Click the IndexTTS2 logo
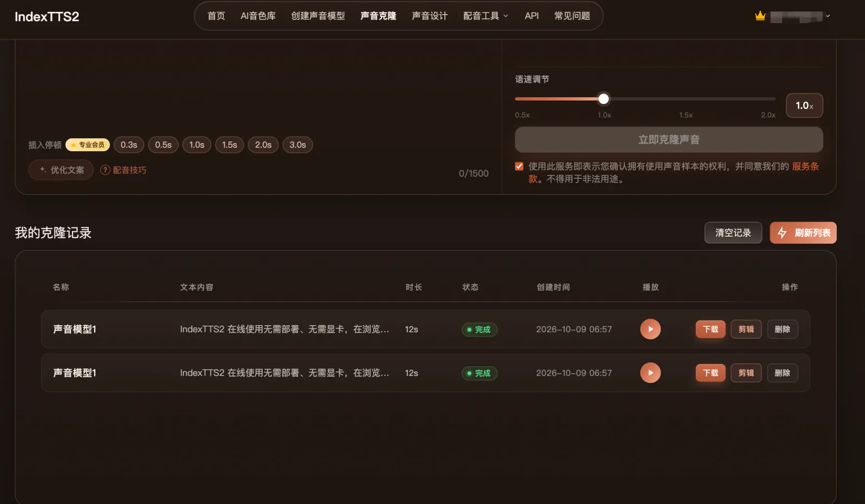Viewport: 865px width, 504px height. coord(46,17)
